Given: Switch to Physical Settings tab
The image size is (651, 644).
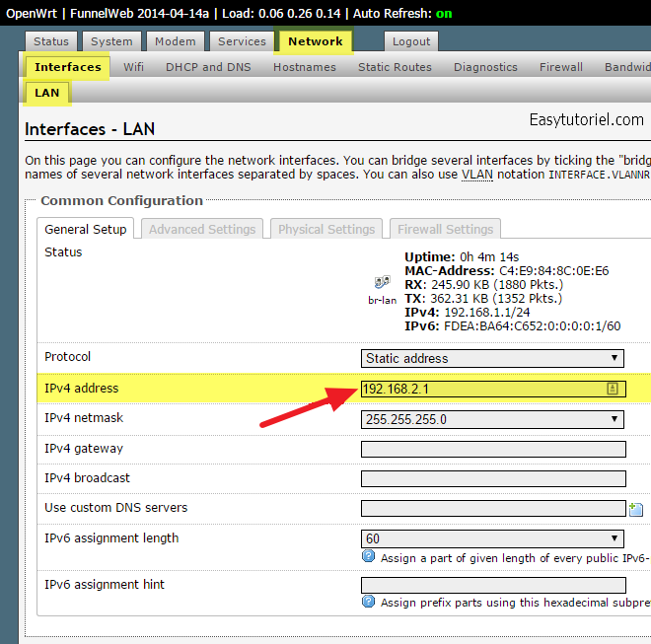Looking at the screenshot, I should tap(326, 229).
